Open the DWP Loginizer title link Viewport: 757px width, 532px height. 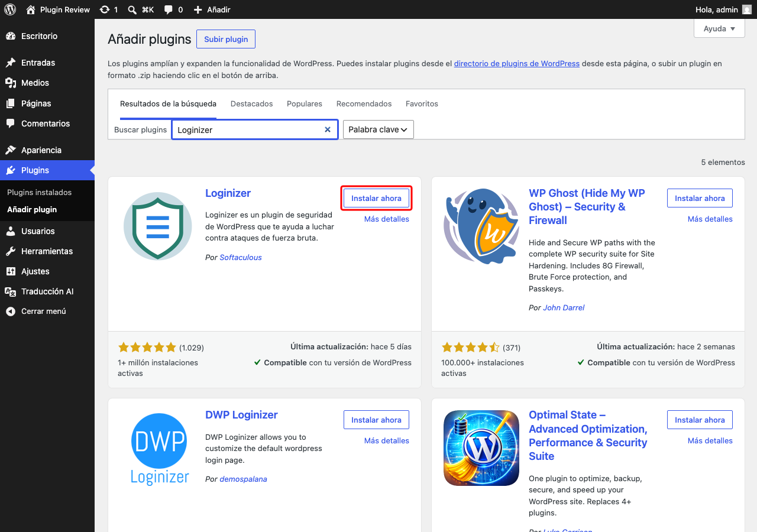[x=241, y=415]
